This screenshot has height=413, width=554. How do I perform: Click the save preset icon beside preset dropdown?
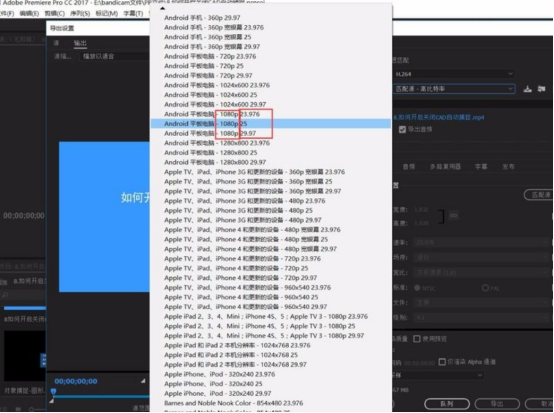(528, 89)
